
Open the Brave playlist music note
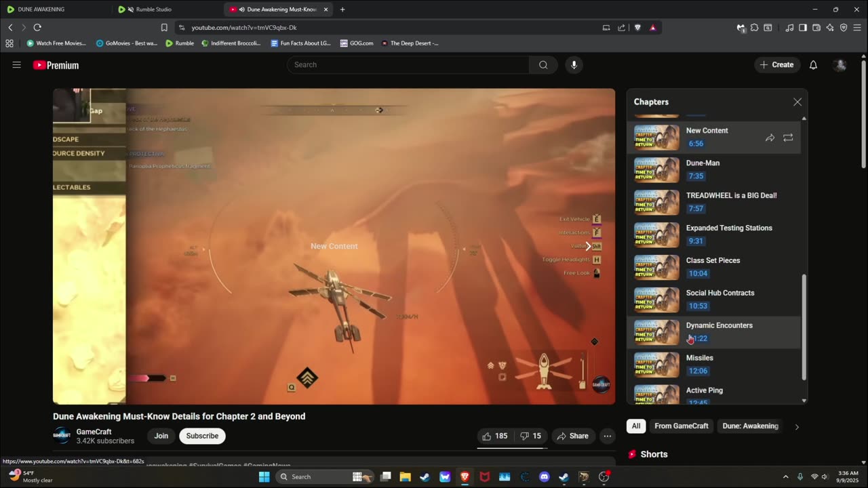(789, 28)
